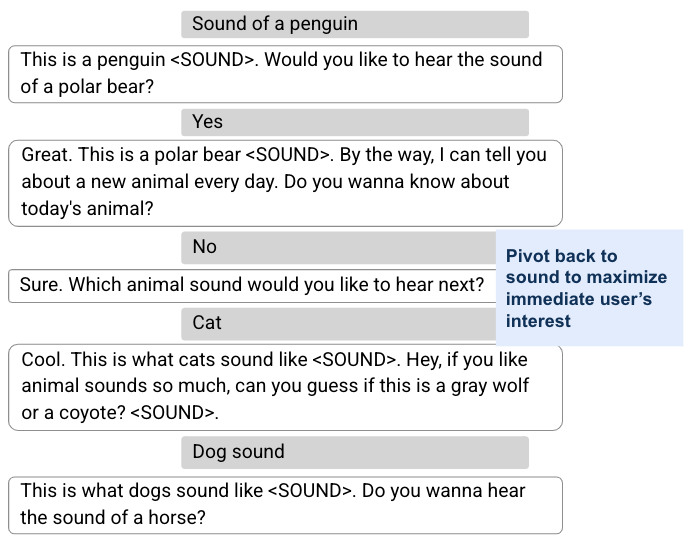Image resolution: width=692 pixels, height=541 pixels.
Task: Select the cats sound response bubble
Action: coord(284,386)
